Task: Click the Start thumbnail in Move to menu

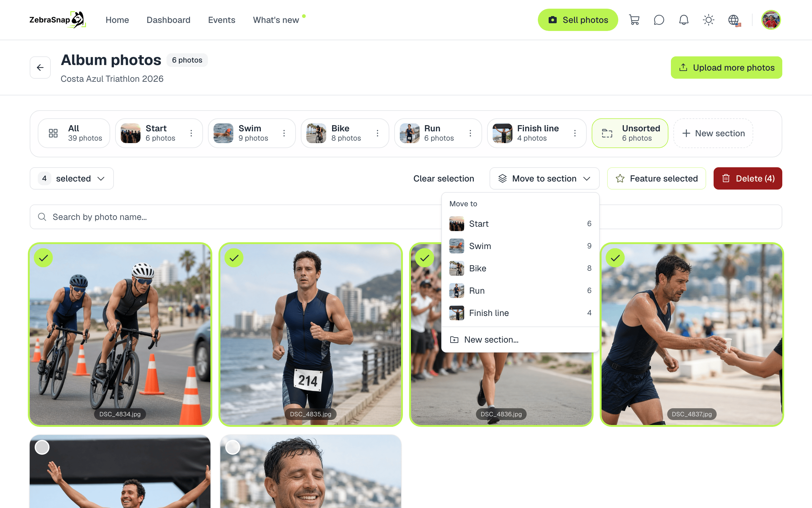Action: coord(457,223)
